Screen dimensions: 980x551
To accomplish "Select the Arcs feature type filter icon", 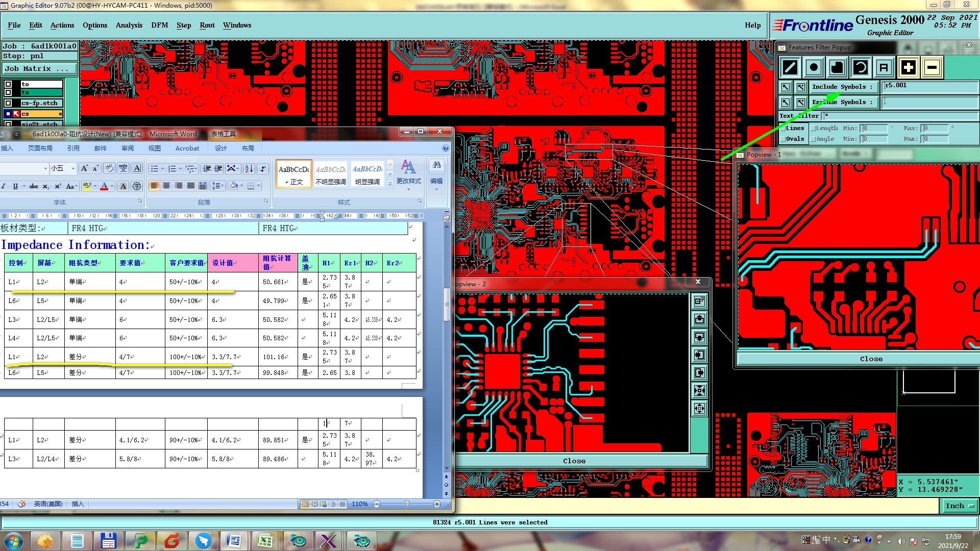I will tap(861, 67).
